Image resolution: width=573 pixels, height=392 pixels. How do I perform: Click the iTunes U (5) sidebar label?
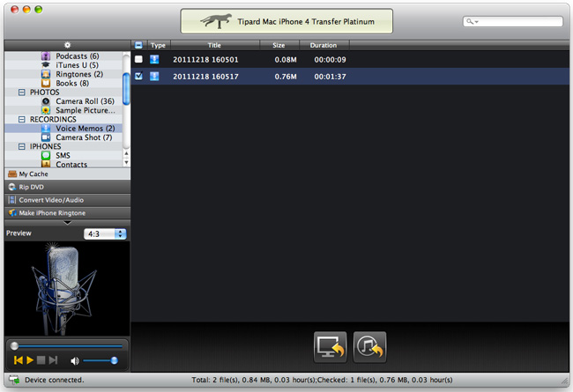tap(77, 65)
